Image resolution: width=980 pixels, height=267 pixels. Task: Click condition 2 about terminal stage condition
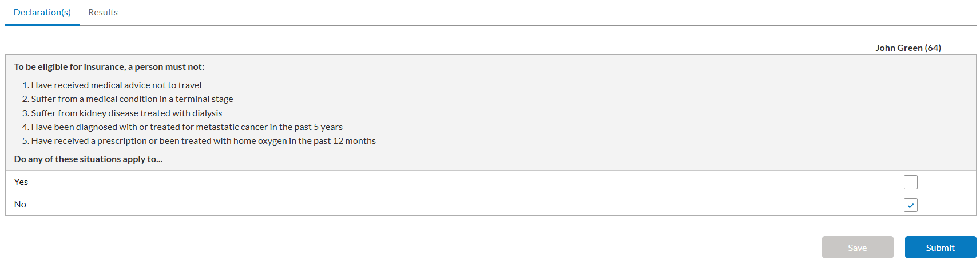(x=128, y=99)
